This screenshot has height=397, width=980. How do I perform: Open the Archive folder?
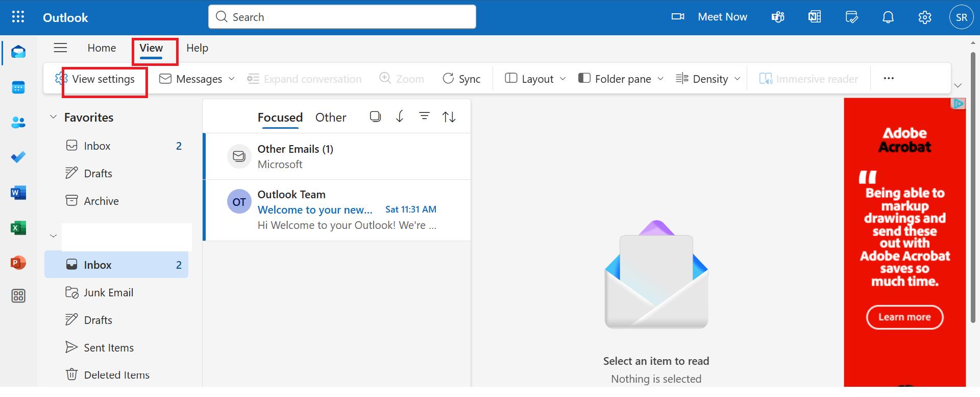point(116,201)
